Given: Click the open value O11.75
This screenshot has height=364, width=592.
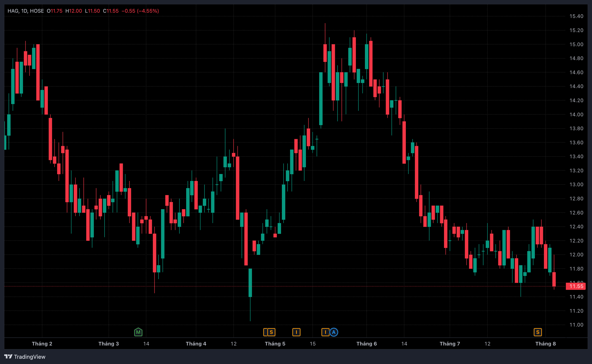Looking at the screenshot, I should [54, 11].
